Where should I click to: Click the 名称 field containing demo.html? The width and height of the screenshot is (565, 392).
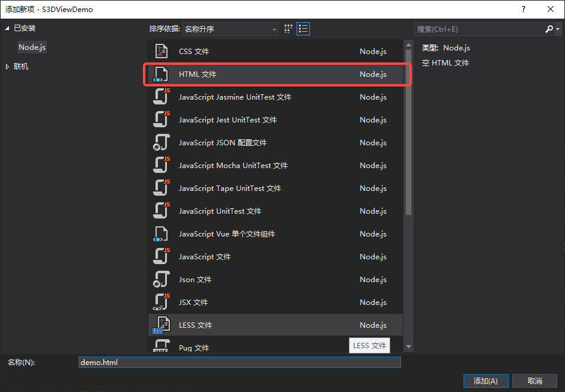pyautogui.click(x=240, y=363)
